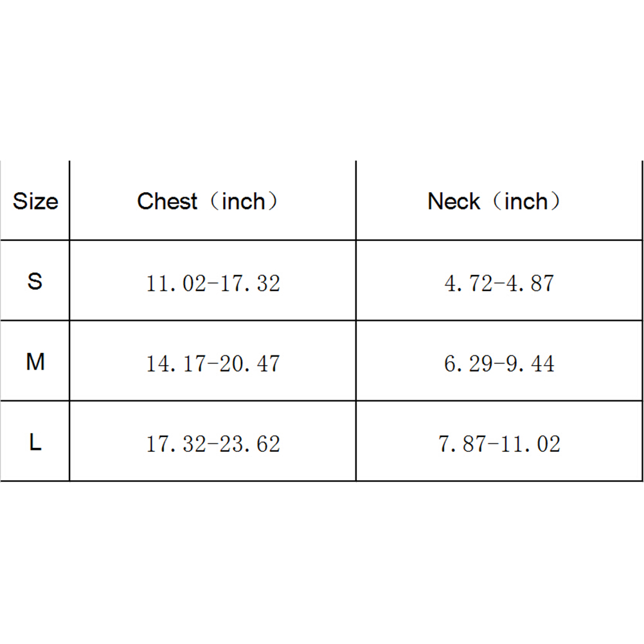Click the 11.02 minimum chest value for S
644x644 pixels.
click(174, 283)
